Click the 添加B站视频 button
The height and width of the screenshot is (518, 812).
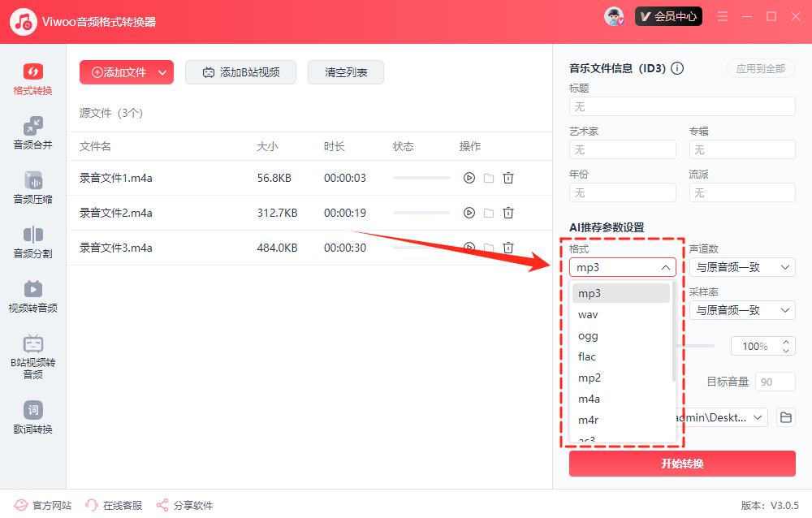click(x=240, y=72)
